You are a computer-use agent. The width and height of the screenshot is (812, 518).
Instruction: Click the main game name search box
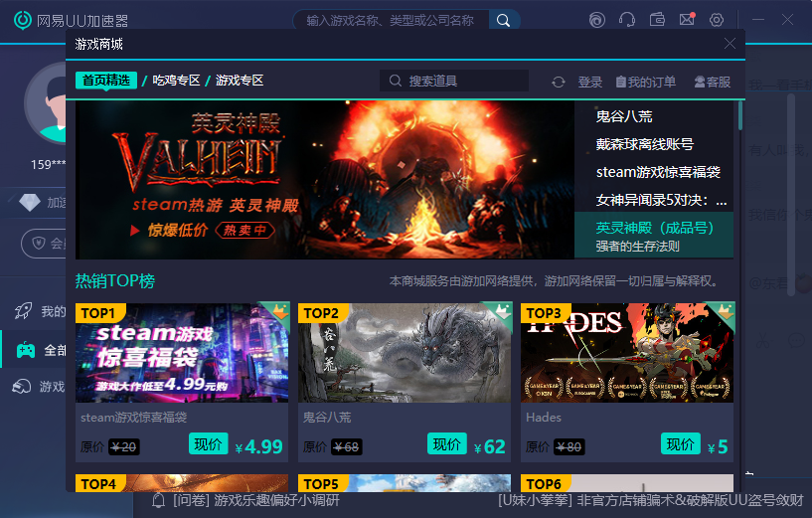pos(391,21)
